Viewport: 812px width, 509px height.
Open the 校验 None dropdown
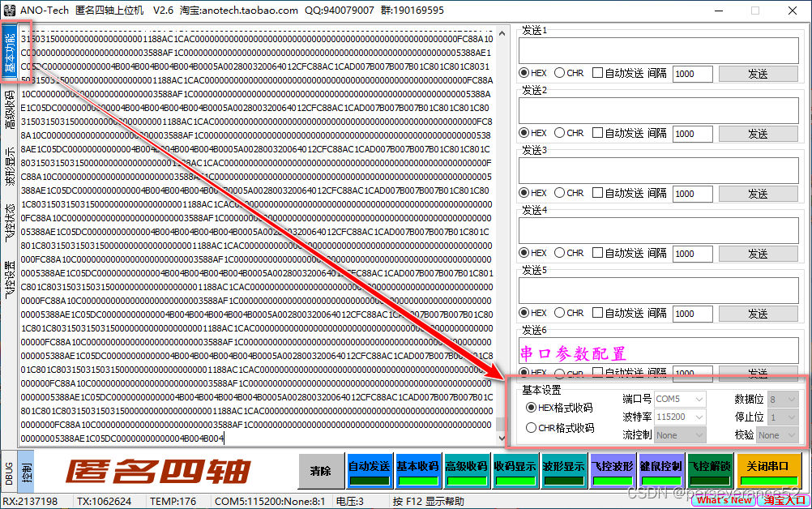pos(777,435)
